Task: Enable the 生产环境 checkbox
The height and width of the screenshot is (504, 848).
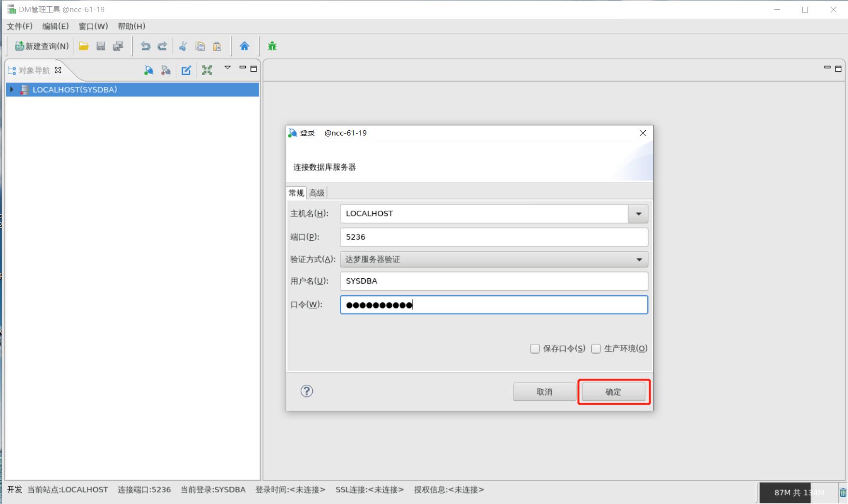Action: click(596, 349)
